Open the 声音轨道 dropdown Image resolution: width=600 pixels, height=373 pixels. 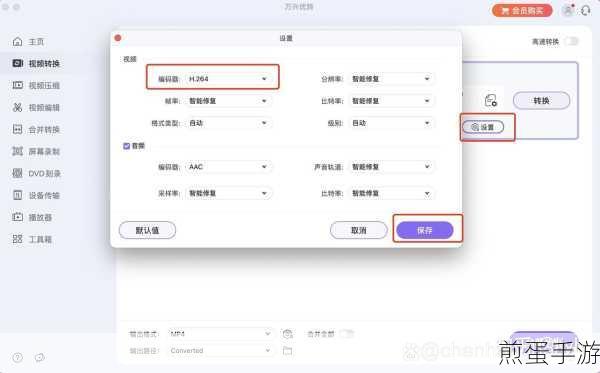(391, 167)
